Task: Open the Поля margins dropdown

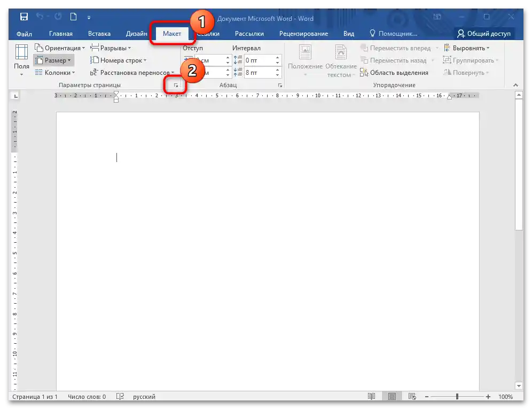Action: (x=21, y=60)
